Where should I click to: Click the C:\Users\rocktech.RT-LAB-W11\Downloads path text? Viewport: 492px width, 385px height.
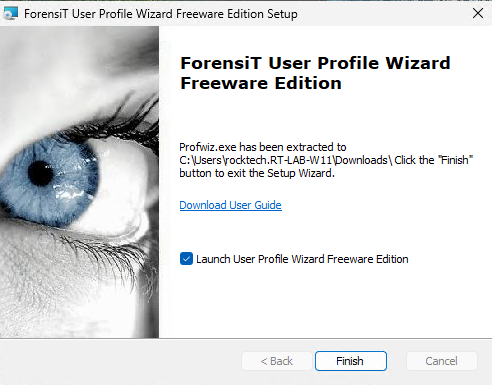pyautogui.click(x=285, y=160)
